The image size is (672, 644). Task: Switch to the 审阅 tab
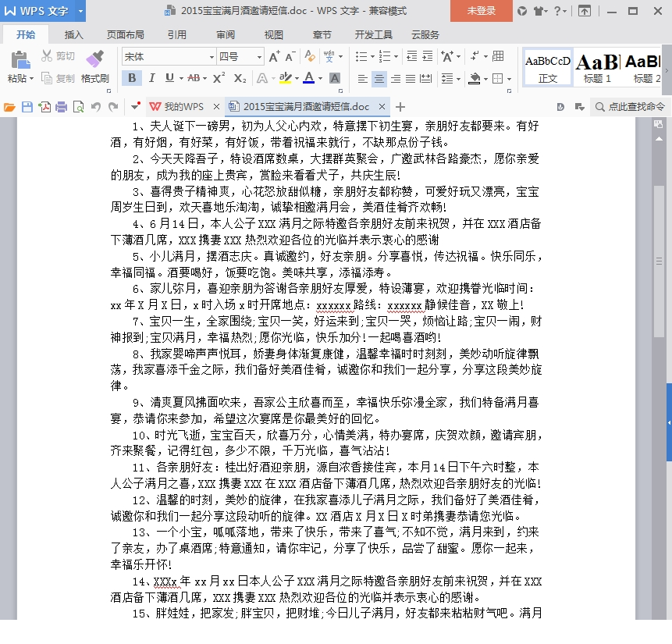pos(226,34)
